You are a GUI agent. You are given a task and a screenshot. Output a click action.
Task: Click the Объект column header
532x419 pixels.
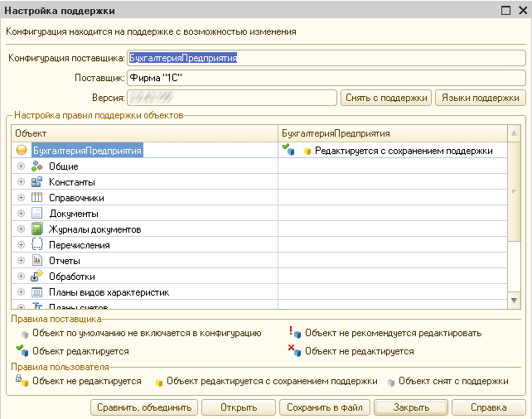click(145, 132)
